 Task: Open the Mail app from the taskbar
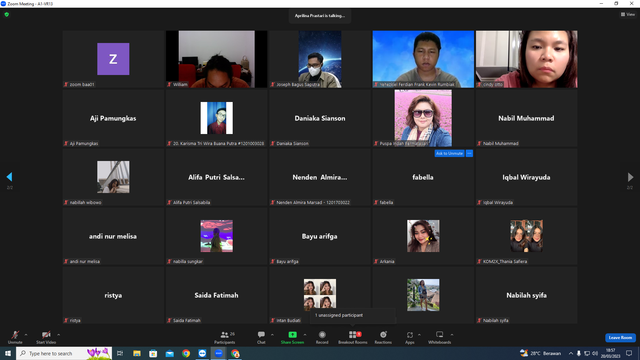(169, 353)
